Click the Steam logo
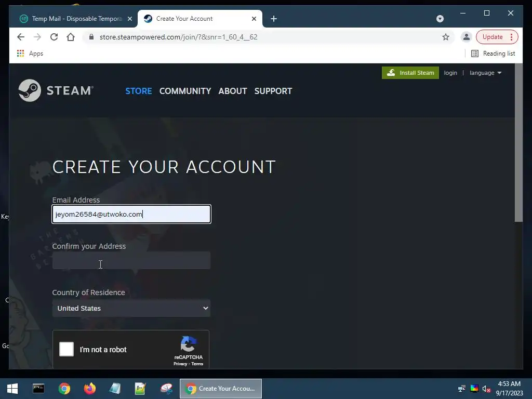This screenshot has height=399, width=532. click(x=56, y=90)
